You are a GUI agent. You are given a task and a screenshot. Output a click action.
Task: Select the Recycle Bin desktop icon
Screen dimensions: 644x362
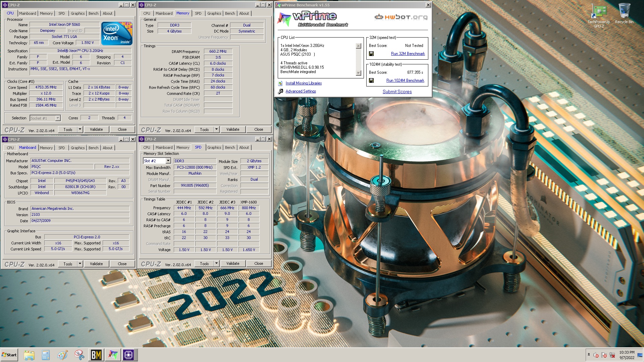[624, 13]
